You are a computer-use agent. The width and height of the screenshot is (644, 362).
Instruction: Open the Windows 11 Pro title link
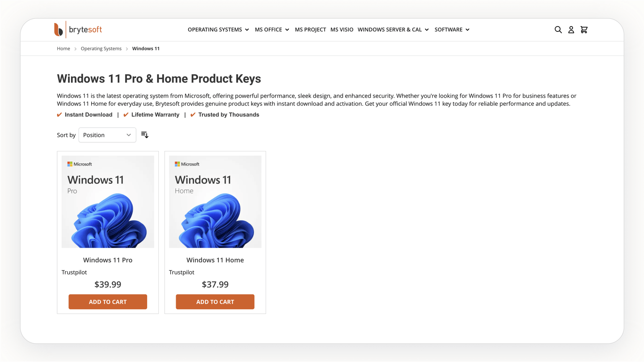108,260
